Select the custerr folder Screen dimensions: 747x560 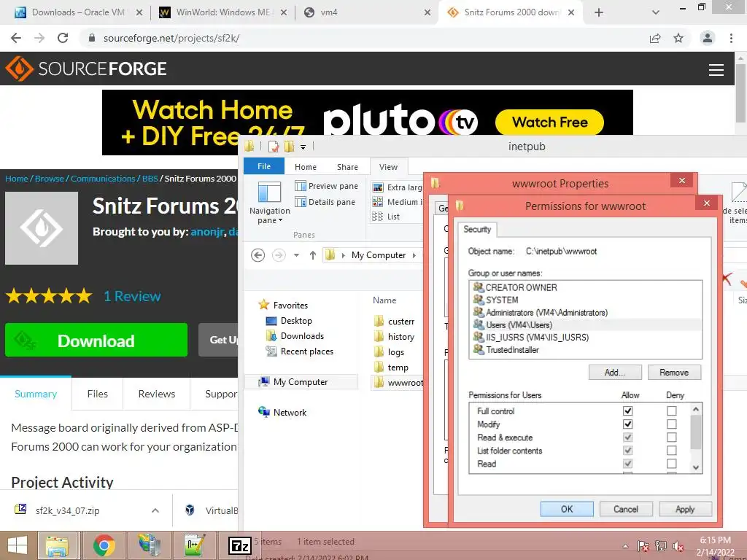[394, 322]
